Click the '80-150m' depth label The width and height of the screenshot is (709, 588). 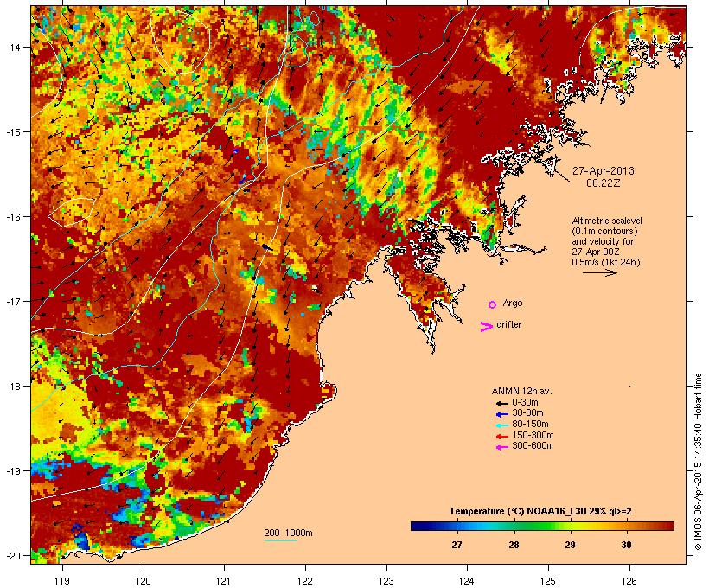(530, 425)
